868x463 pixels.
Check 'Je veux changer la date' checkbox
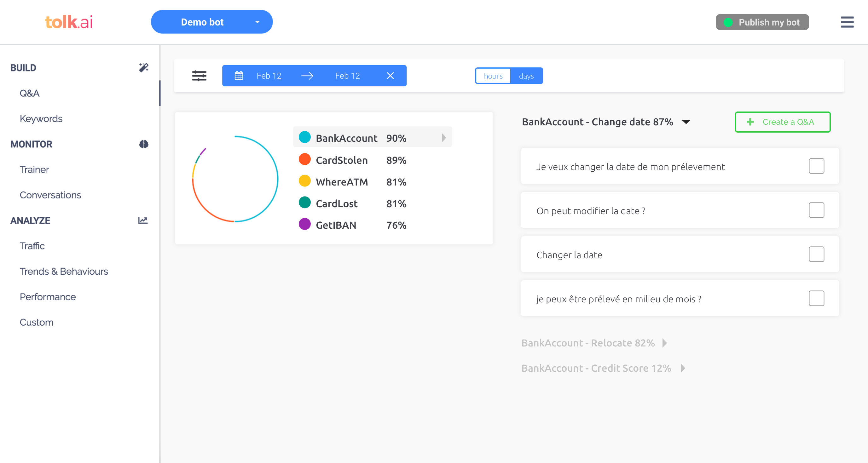click(816, 166)
